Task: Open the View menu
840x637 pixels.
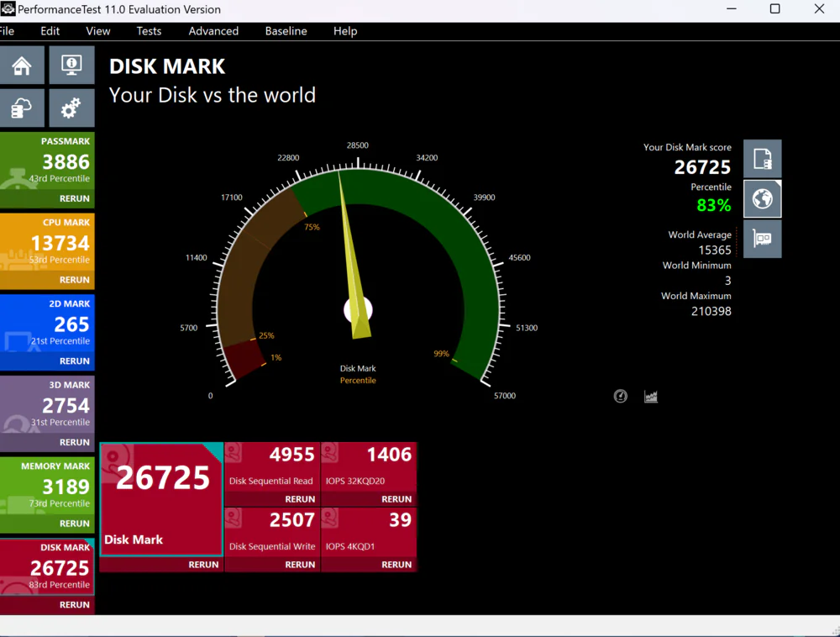Action: click(98, 31)
